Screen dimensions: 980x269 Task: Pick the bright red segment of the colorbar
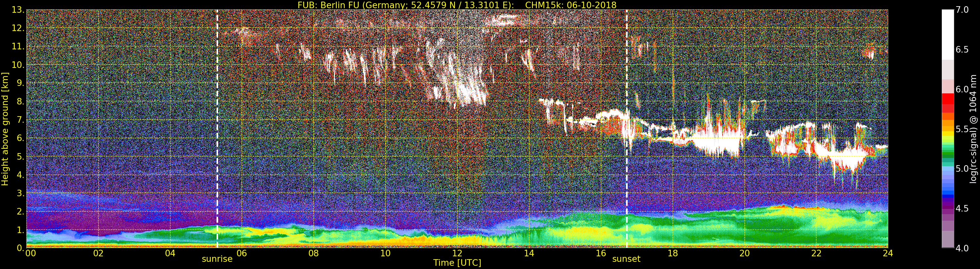click(948, 98)
